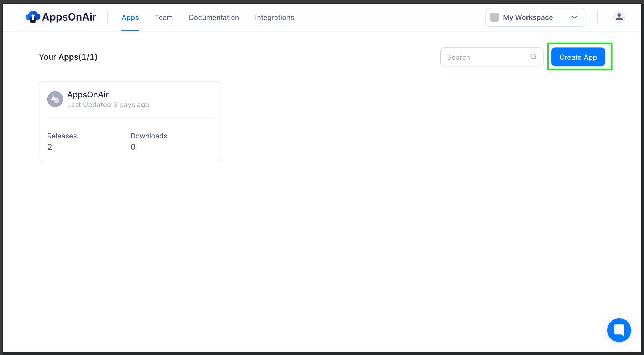Click the AppsOnAir cloud logo
This screenshot has width=644, height=355.
coord(32,17)
